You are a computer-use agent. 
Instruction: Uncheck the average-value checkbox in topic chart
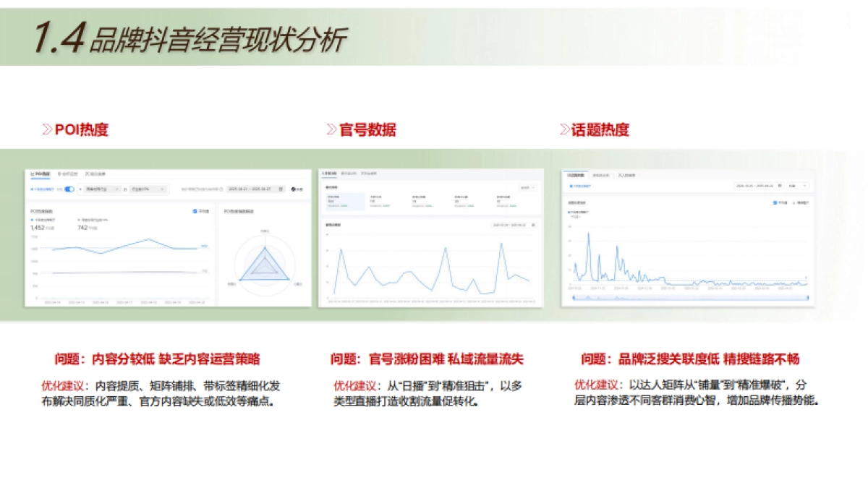coord(775,203)
